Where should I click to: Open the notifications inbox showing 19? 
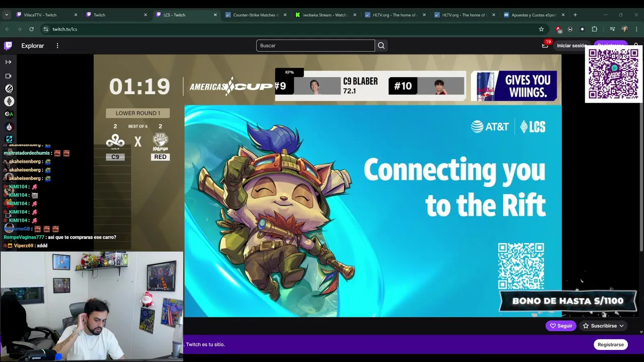coord(545,46)
